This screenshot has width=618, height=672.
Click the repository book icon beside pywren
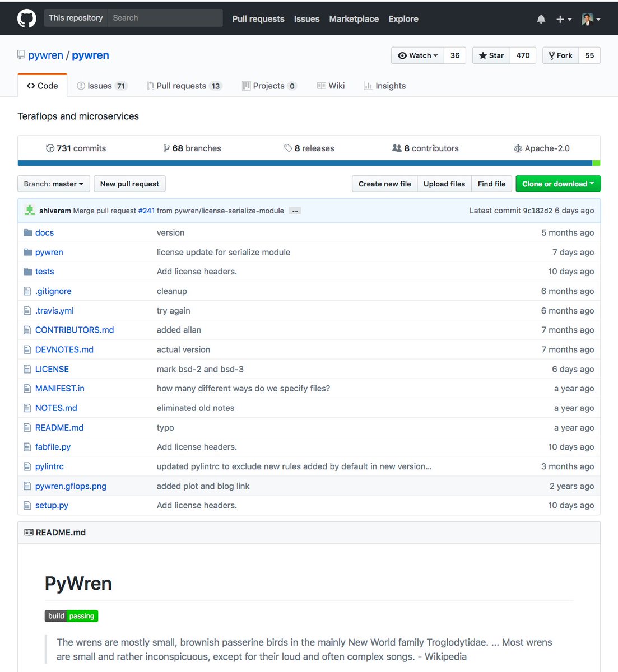[21, 55]
